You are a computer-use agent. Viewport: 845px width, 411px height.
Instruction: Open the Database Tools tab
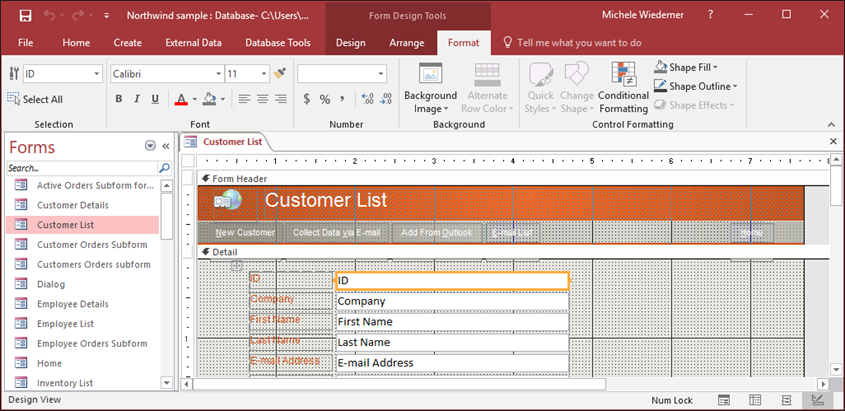pos(278,43)
